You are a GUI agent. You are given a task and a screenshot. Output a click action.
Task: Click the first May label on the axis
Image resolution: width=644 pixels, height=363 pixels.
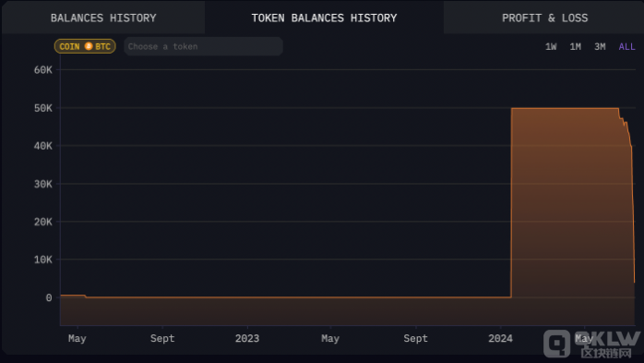click(78, 338)
